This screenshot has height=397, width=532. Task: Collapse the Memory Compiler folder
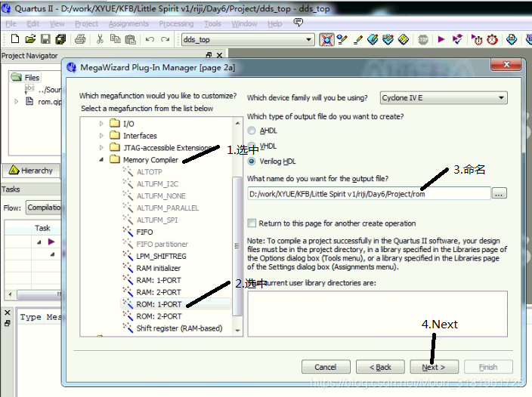click(x=101, y=159)
